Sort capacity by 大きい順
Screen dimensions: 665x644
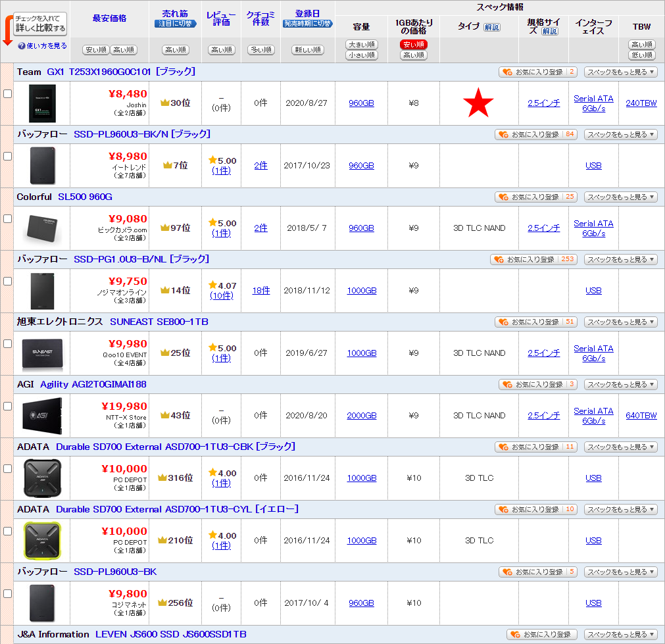[x=361, y=45]
